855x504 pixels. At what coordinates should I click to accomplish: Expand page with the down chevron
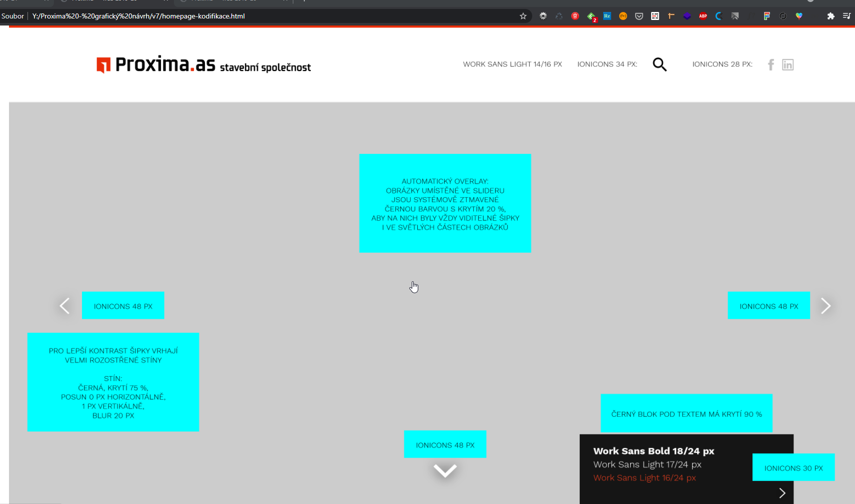445,471
